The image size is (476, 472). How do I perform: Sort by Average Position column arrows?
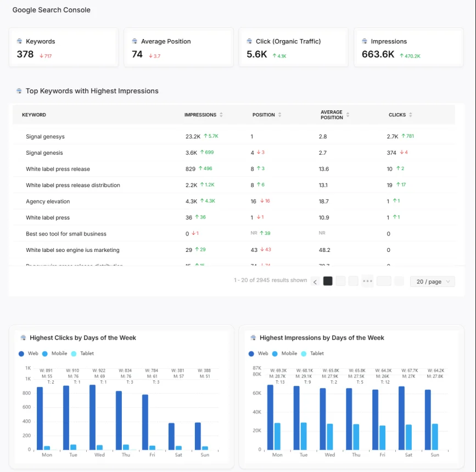tap(348, 115)
